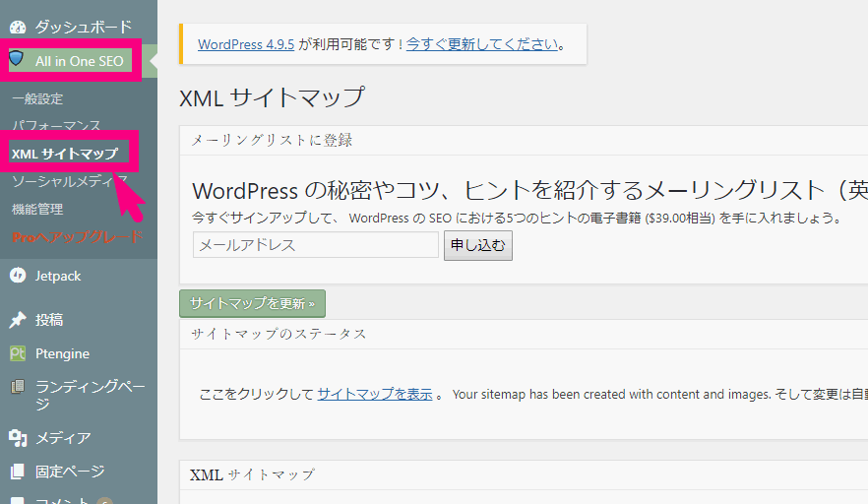This screenshot has height=504, width=868.
Task: Click the ランディングページ pages icon
Action: pos(18,387)
